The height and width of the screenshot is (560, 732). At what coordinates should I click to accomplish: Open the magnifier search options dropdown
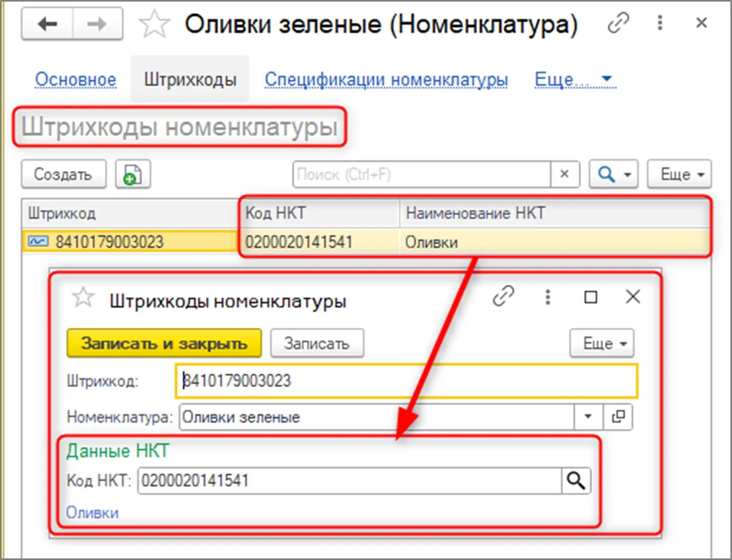(x=613, y=174)
